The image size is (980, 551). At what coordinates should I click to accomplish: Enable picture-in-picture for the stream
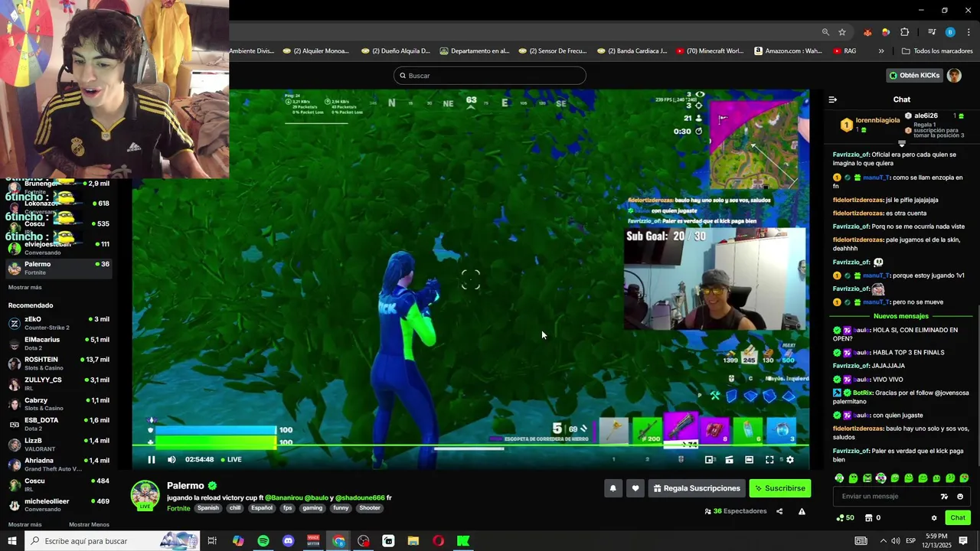click(709, 460)
